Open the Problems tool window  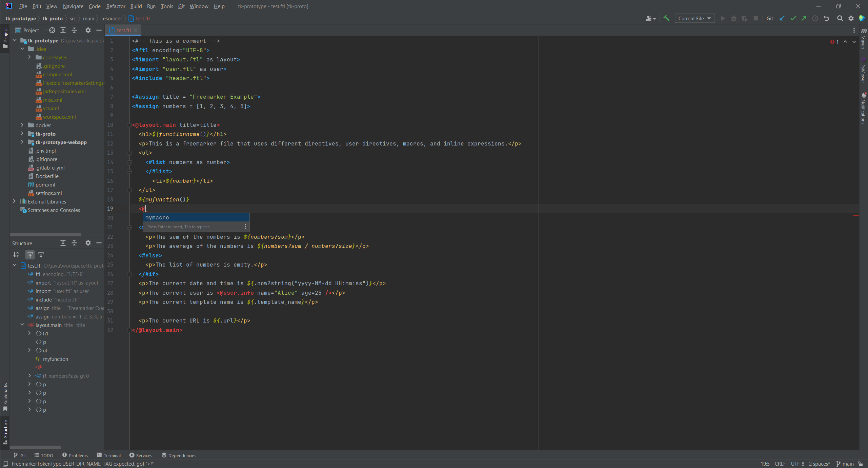[x=75, y=455]
